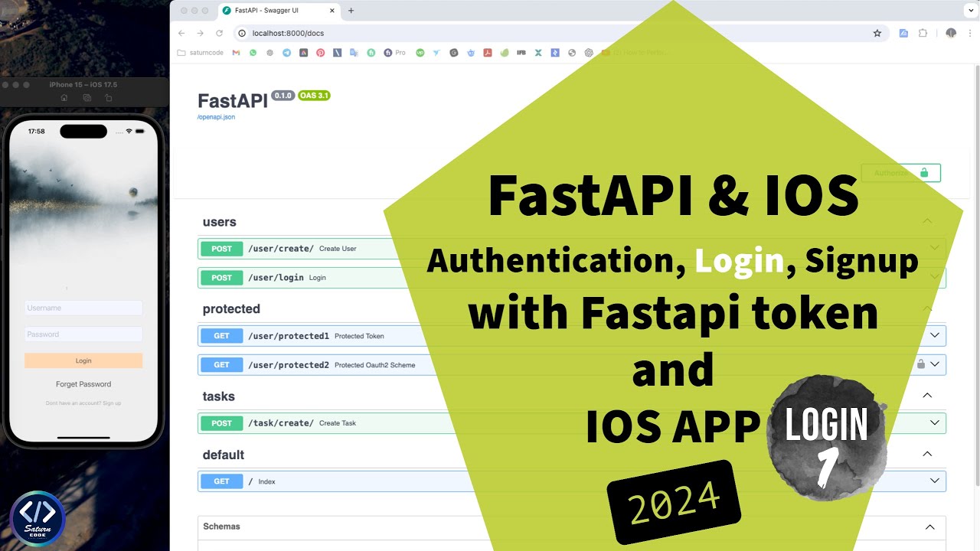
Task: Tap Forget Password in the iOS app
Action: (x=83, y=384)
